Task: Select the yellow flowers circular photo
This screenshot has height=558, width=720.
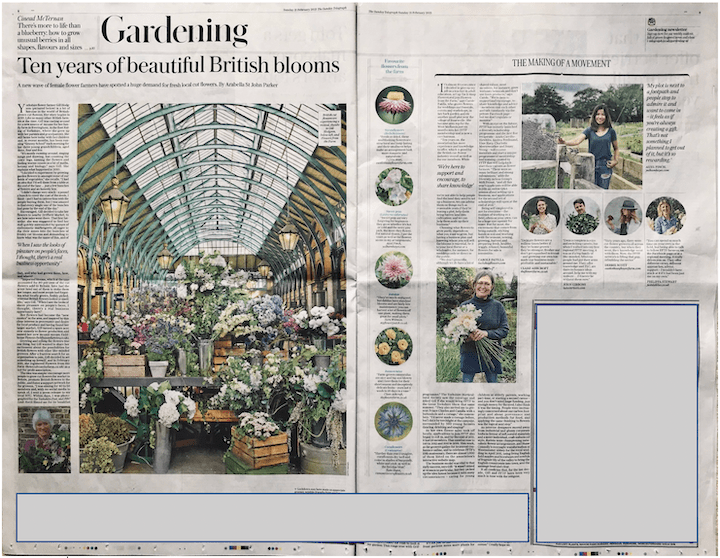Action: (393, 345)
